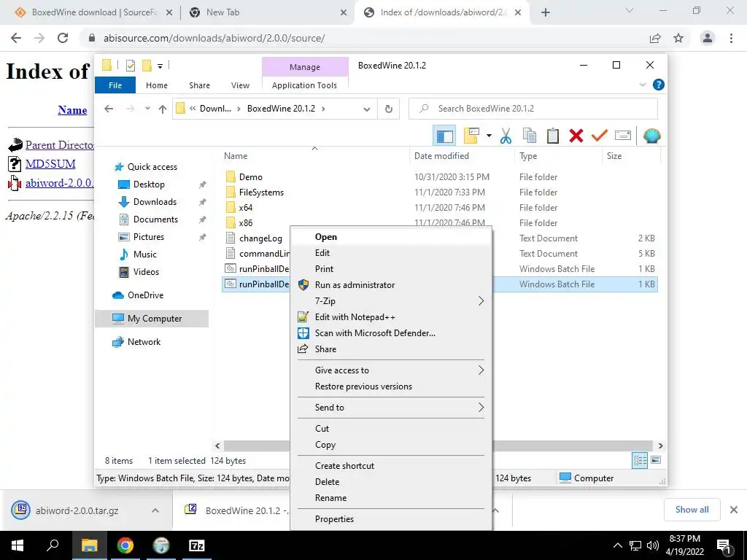The height and width of the screenshot is (560, 747).
Task: Click the scissors Cut icon in toolbar
Action: click(506, 136)
